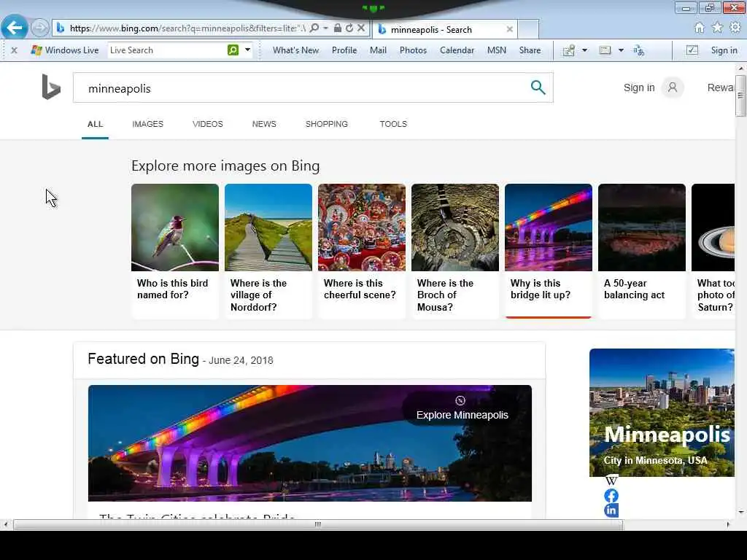Click Sign in on the Live toolbar
The image size is (747, 560).
point(724,50)
